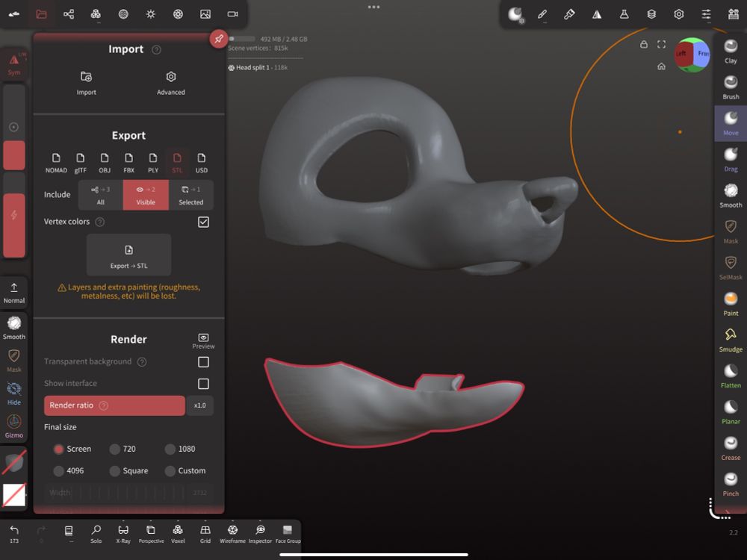Choose NOMAD export format
Viewport: 747px width, 560px height.
[56, 163]
